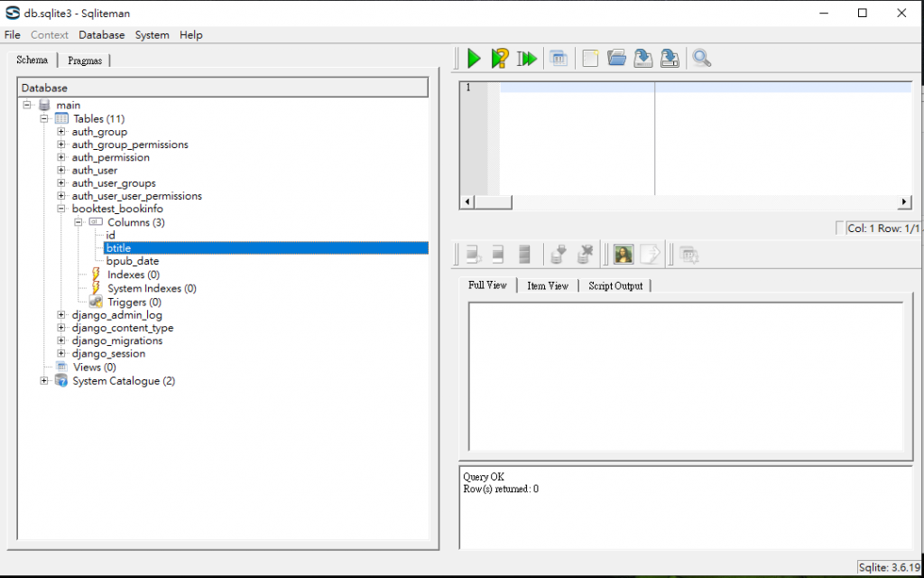The image size is (924, 578).
Task: Click the new row icon in data toolbar
Action: click(x=473, y=255)
